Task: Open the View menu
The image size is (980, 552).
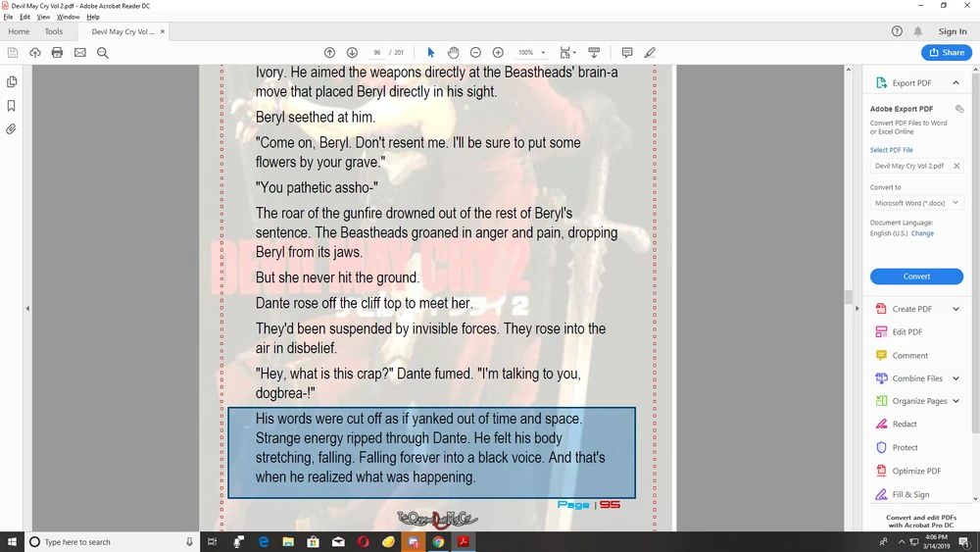Action: pyautogui.click(x=43, y=17)
